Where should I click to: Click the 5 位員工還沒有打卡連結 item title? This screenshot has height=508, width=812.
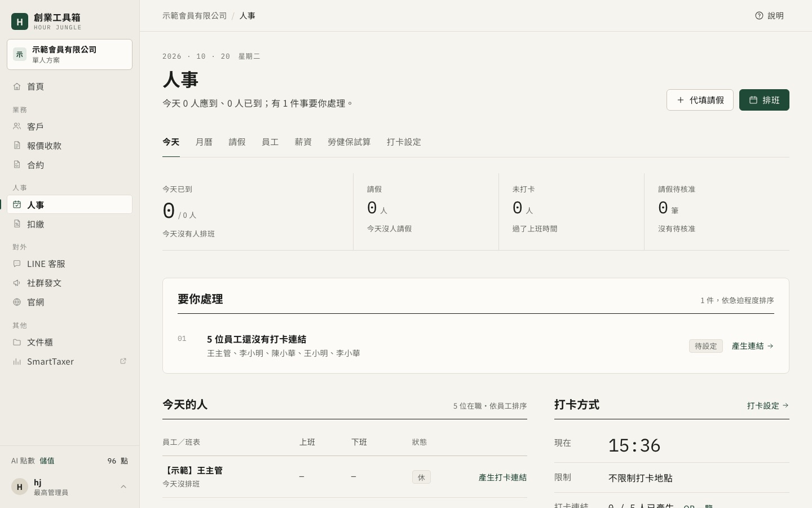pyautogui.click(x=257, y=339)
